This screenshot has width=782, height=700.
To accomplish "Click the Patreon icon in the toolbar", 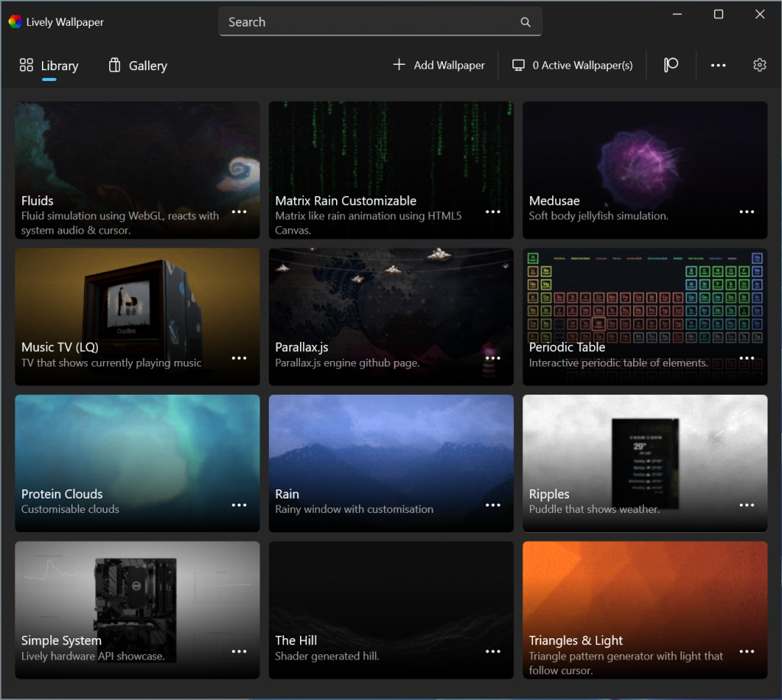I will click(671, 66).
